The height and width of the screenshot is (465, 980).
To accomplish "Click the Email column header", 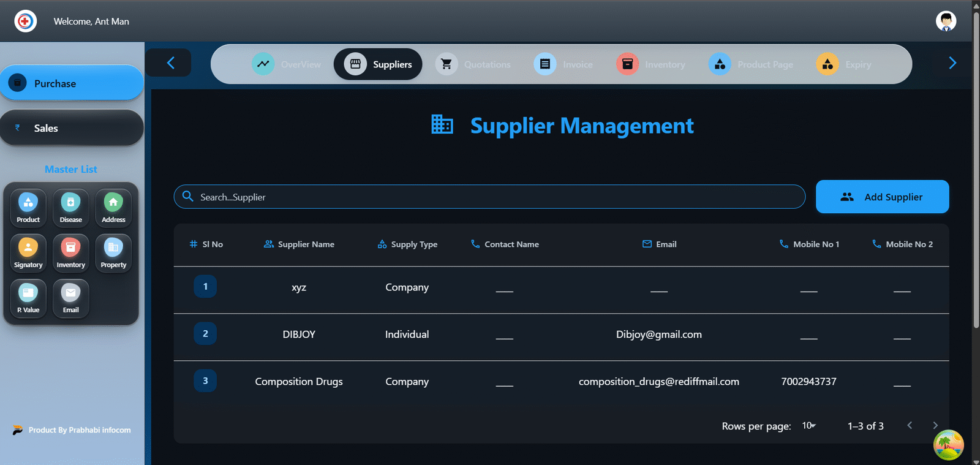I will pyautogui.click(x=659, y=244).
